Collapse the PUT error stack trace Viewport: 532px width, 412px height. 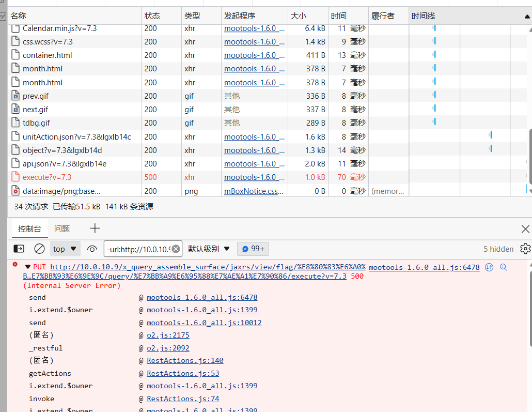(x=28, y=267)
